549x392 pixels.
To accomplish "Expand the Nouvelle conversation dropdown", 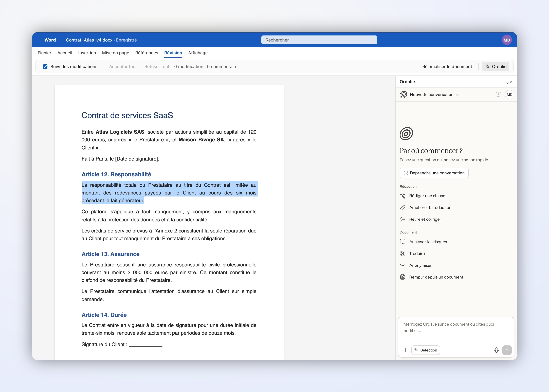I will click(458, 95).
